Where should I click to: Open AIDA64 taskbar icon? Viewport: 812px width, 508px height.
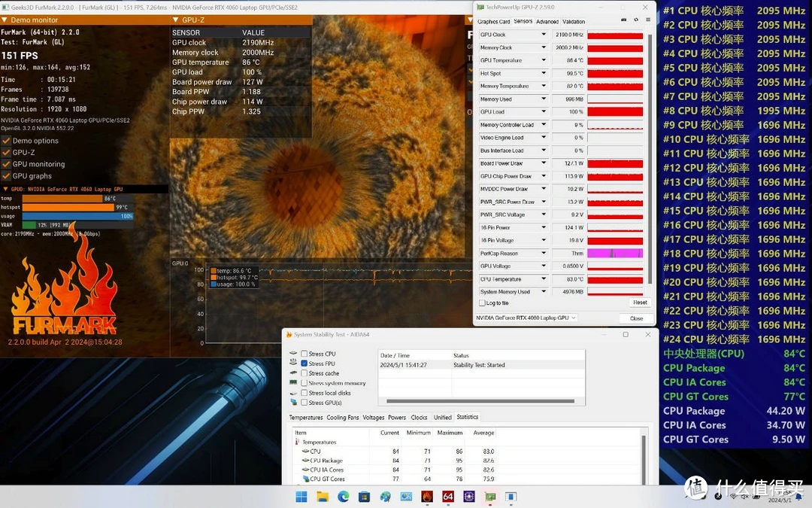(448, 497)
